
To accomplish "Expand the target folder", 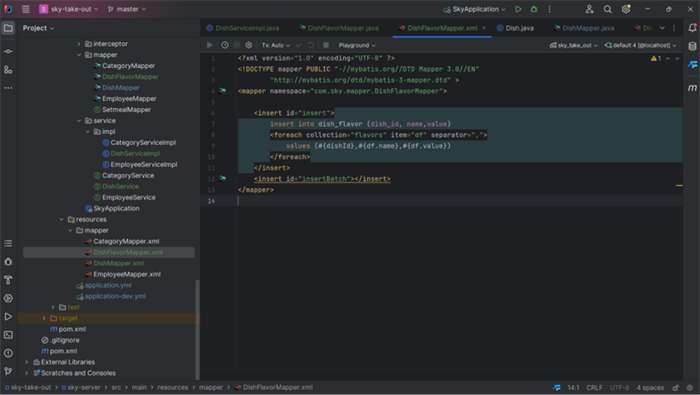I will [44, 318].
